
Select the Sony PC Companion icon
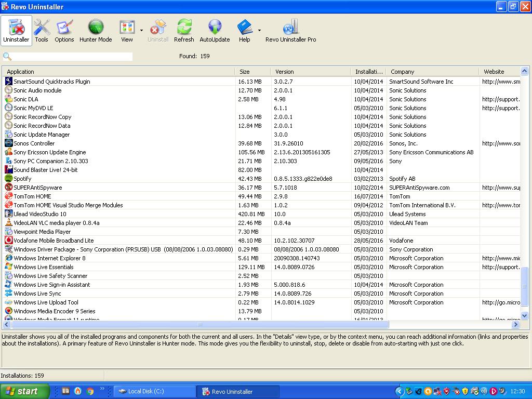tap(8, 161)
